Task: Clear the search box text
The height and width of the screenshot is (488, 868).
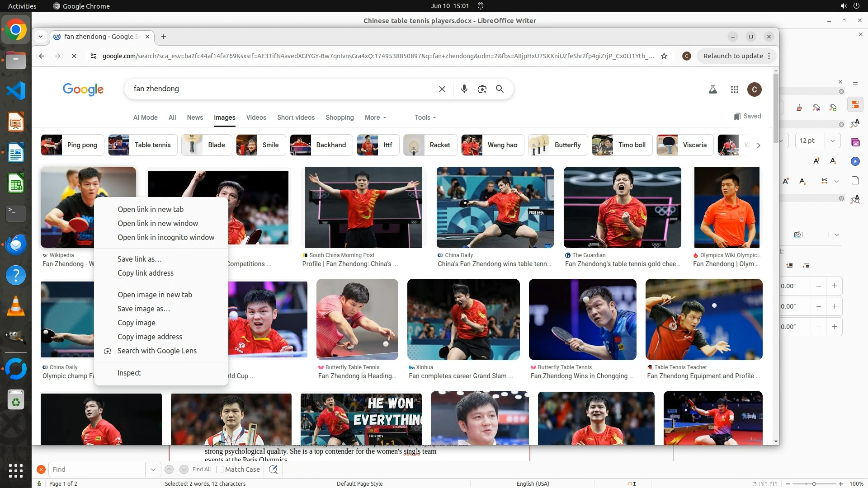Action: point(442,89)
